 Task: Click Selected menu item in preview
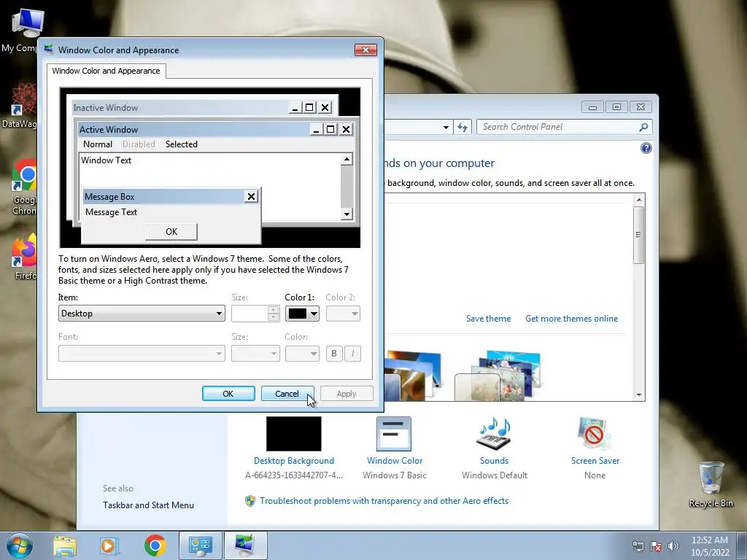click(182, 144)
